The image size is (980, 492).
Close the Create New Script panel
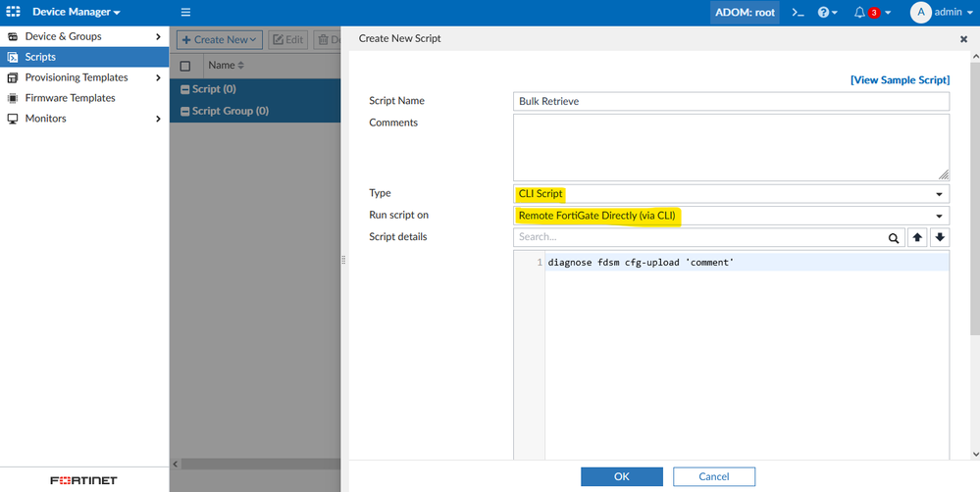pos(963,38)
